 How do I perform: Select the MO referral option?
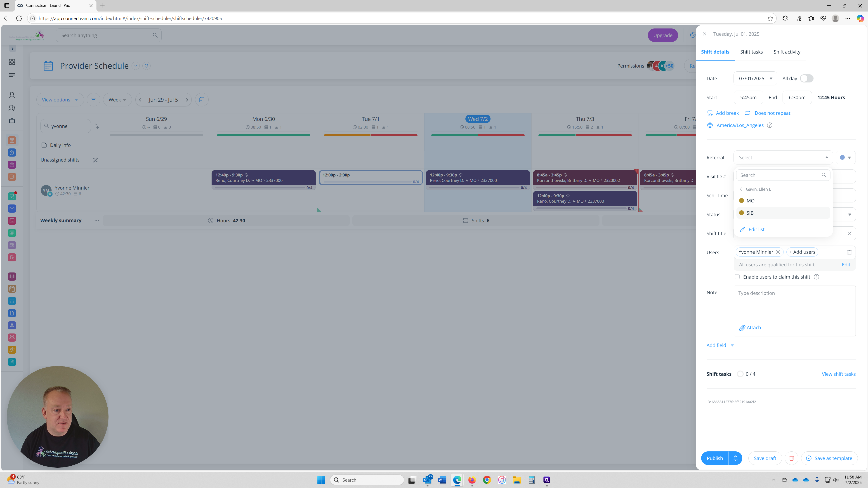[x=783, y=201]
